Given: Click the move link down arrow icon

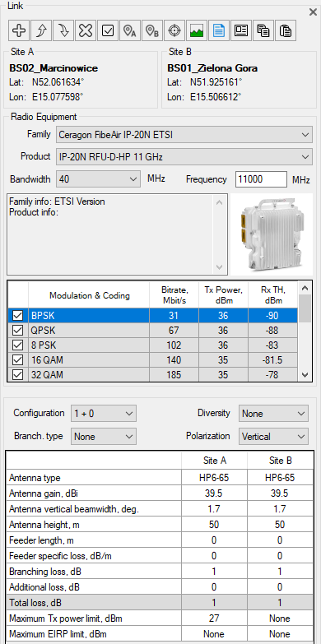Looking at the screenshot, I should pyautogui.click(x=63, y=30).
